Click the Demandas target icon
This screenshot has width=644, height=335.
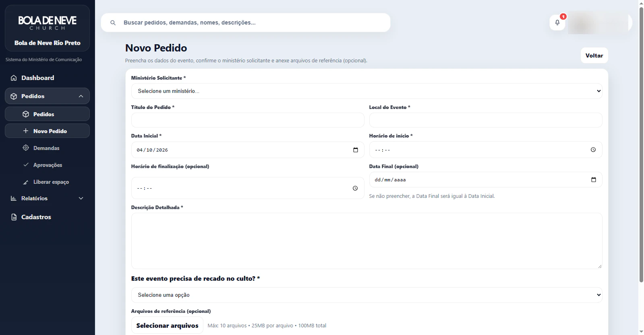tap(26, 148)
